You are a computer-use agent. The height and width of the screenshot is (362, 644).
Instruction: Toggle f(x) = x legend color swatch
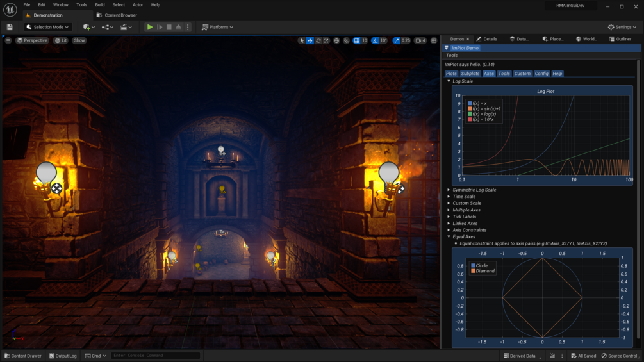pyautogui.click(x=470, y=103)
